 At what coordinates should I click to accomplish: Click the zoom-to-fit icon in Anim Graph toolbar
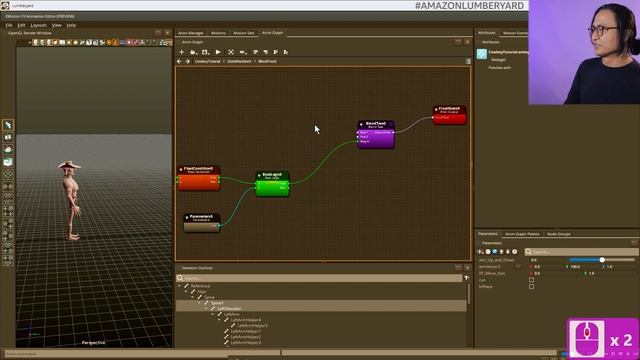click(x=231, y=52)
